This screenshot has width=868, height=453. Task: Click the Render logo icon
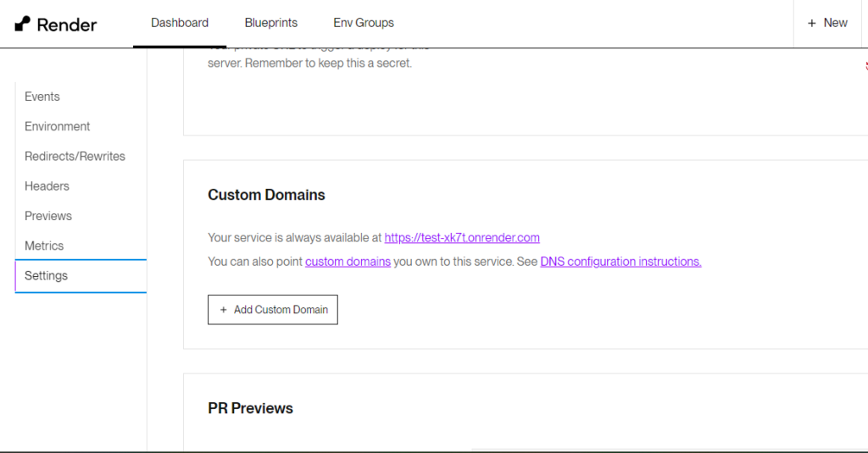(x=22, y=24)
